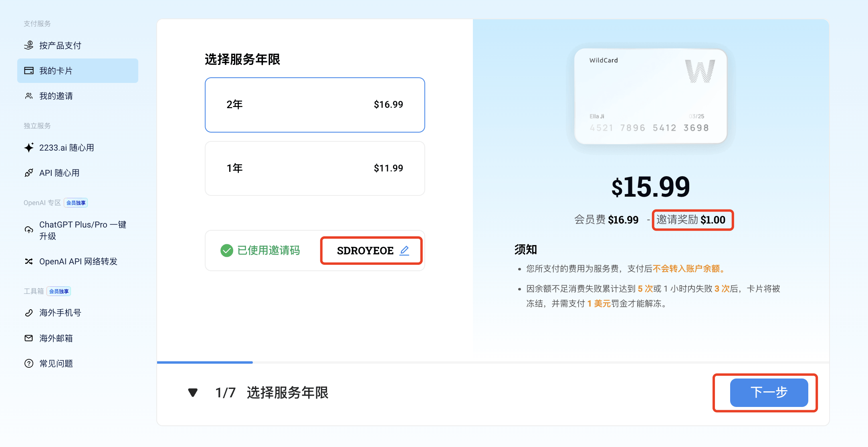
Task: Expand the step list triangle beside 1/7
Action: coord(193,393)
